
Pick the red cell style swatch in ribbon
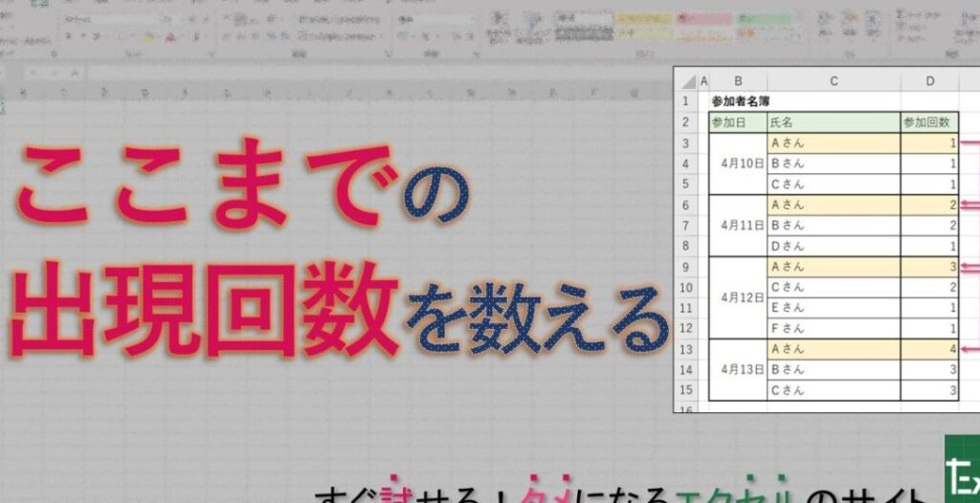(x=703, y=18)
